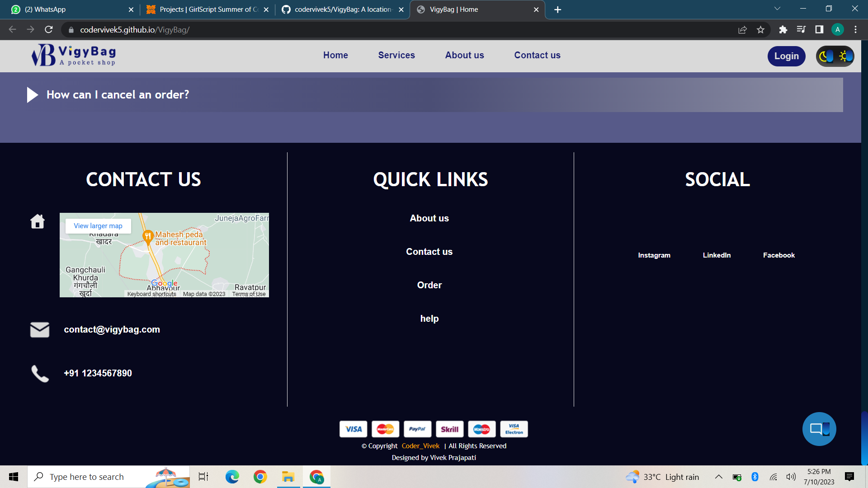Open the Services menu in navbar
Viewport: 868px width, 488px height.
pos(396,55)
